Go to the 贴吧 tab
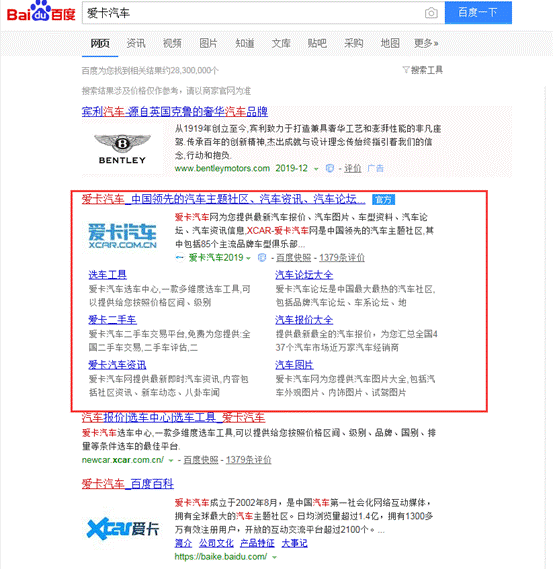 [x=317, y=44]
